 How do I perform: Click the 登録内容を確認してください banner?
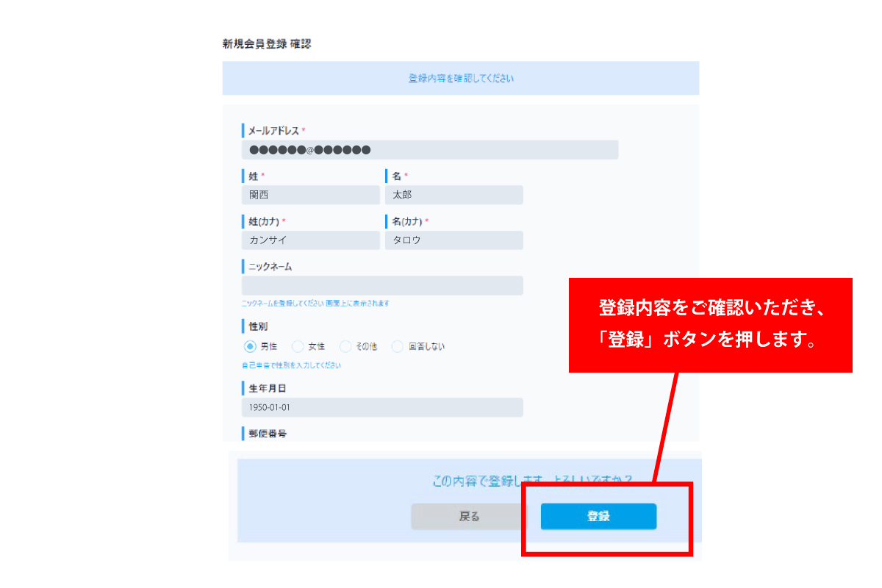click(x=461, y=78)
